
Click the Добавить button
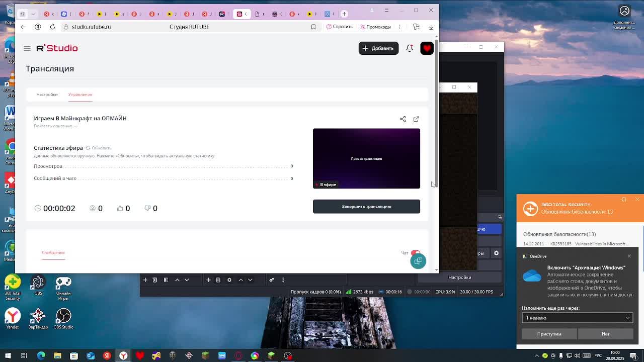[x=378, y=48]
